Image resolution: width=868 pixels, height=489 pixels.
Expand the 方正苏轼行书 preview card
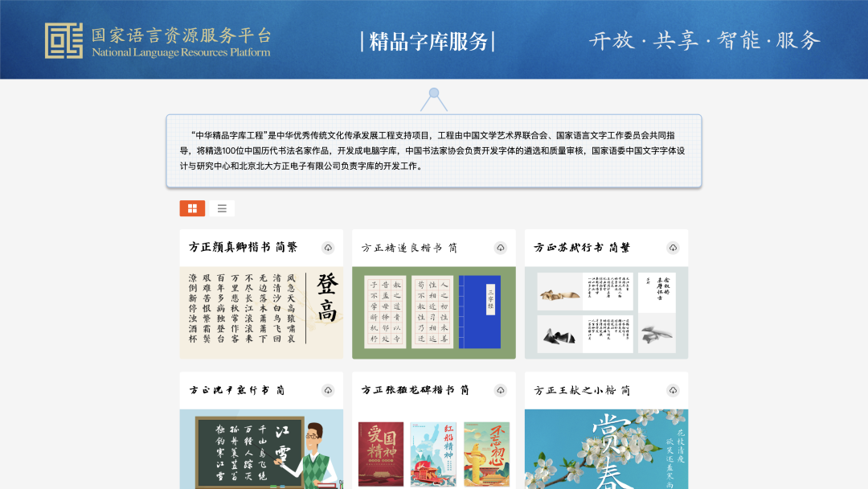(x=605, y=310)
